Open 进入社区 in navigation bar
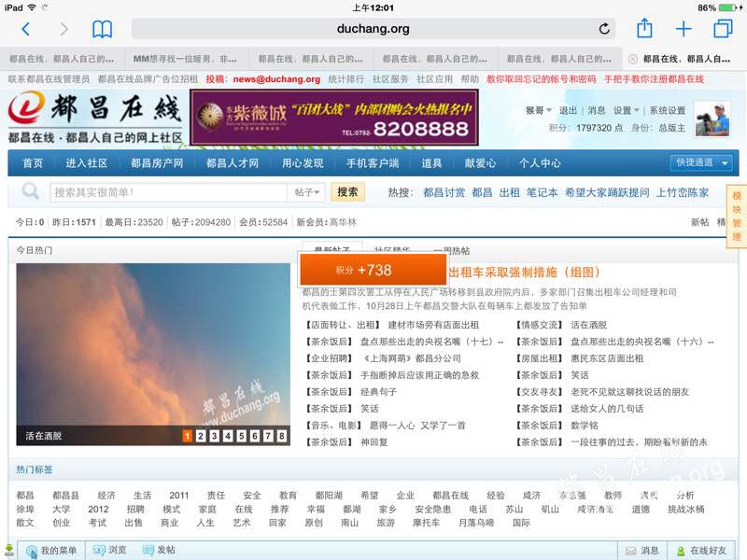Screen dimensions: 747x560 [x=87, y=163]
